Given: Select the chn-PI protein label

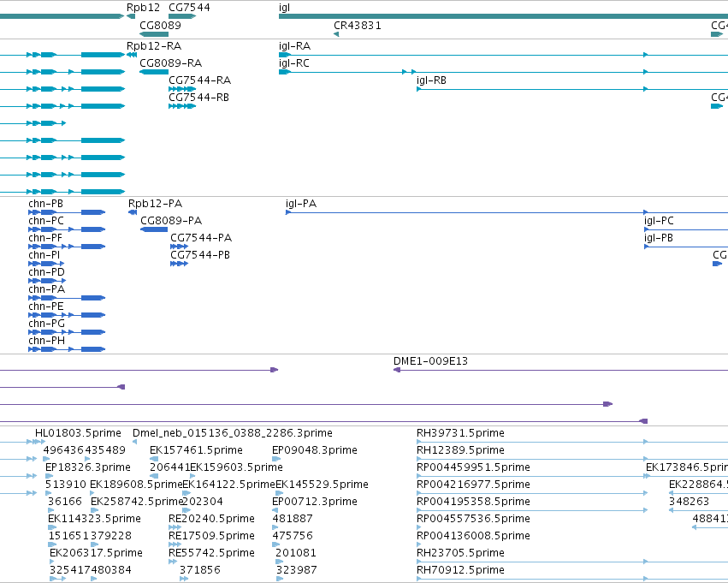Looking at the screenshot, I should pos(44,255).
